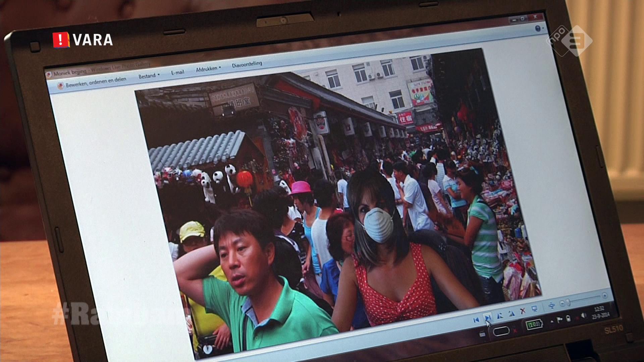The width and height of the screenshot is (644, 362).
Task: Click the battery indicator in tray
Action: (534, 324)
